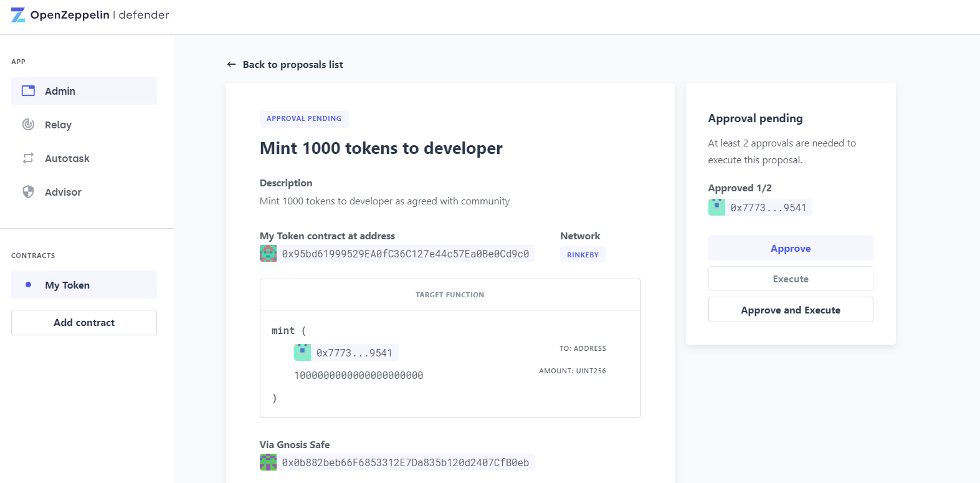Image resolution: width=980 pixels, height=483 pixels.
Task: Click the 'At least 2 approvals' notice text
Action: click(782, 151)
